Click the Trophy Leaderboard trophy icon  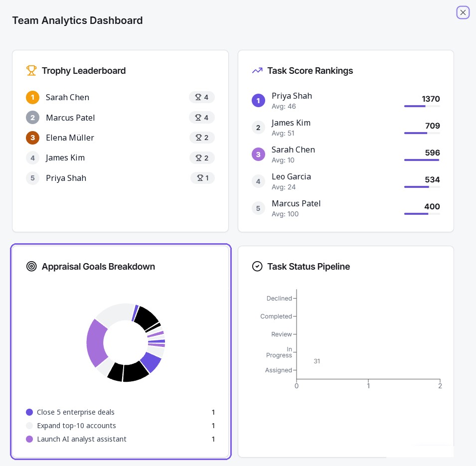pyautogui.click(x=31, y=70)
